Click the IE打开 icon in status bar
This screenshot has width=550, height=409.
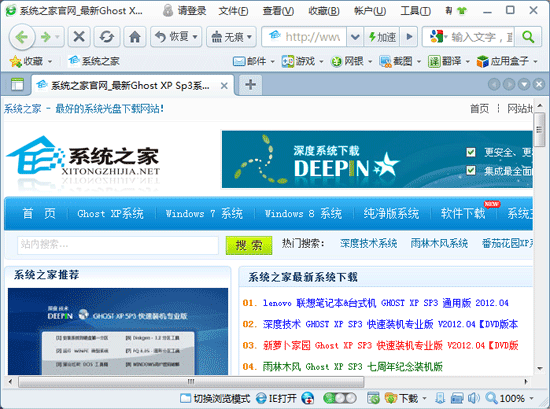point(276,398)
